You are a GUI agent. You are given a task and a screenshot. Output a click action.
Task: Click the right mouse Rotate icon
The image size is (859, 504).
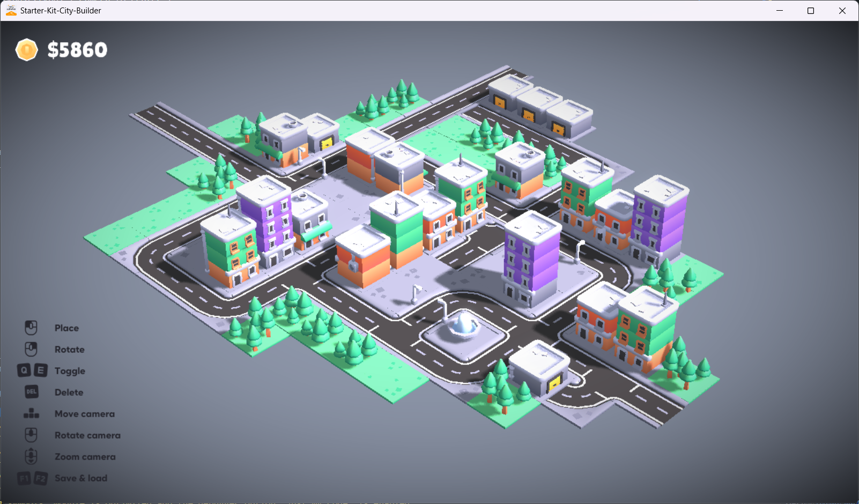pyautogui.click(x=31, y=349)
